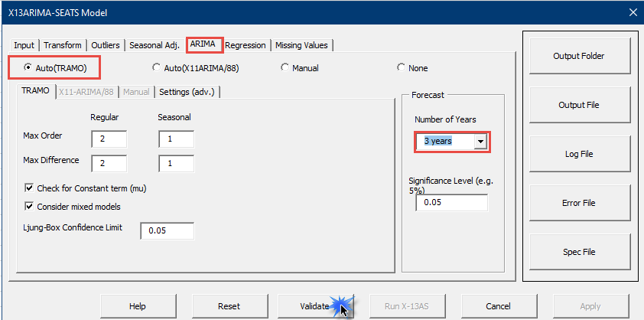
Task: Select the Auto(TRAMO) radio button
Action: click(28, 68)
